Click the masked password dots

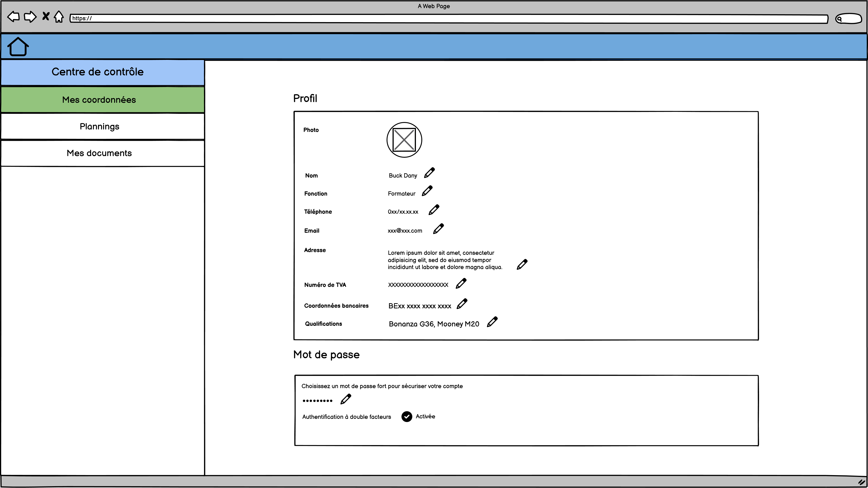(x=317, y=401)
